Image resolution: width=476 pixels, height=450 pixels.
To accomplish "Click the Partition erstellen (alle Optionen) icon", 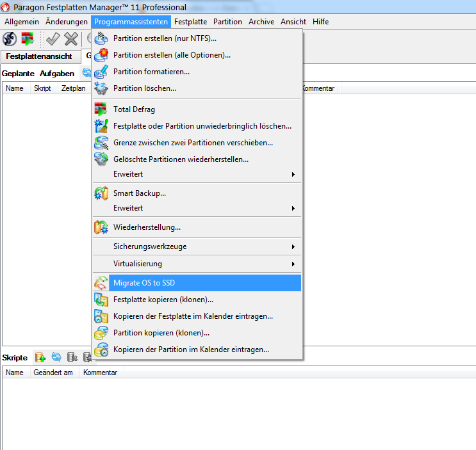I will (x=101, y=55).
